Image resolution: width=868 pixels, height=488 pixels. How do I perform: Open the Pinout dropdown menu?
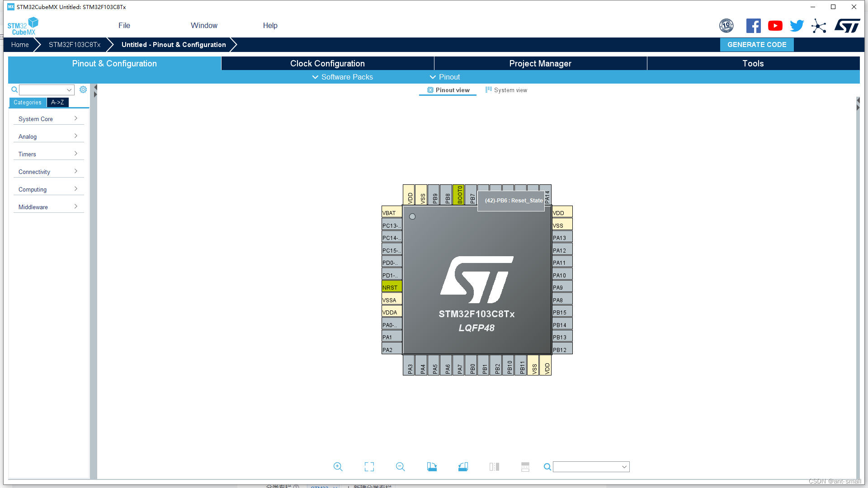click(445, 77)
